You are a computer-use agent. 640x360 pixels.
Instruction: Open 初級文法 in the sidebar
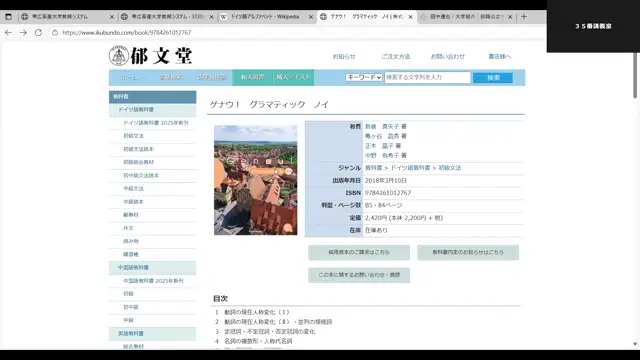133,136
